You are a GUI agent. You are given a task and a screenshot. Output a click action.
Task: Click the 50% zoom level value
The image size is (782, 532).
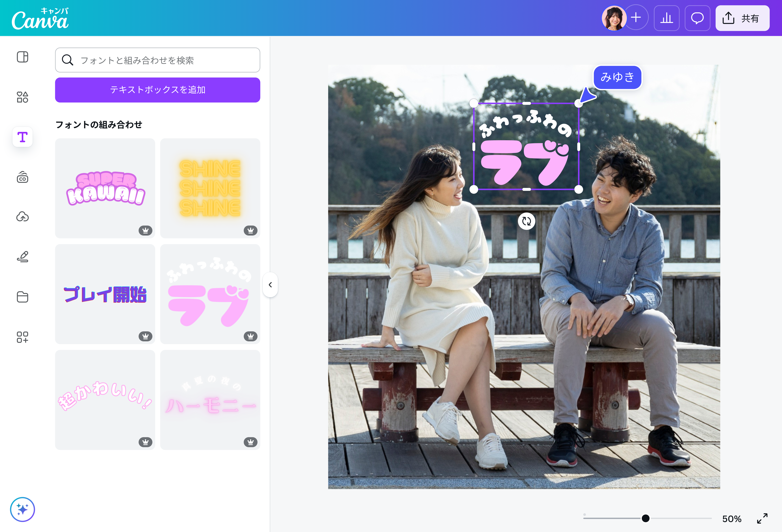click(732, 519)
